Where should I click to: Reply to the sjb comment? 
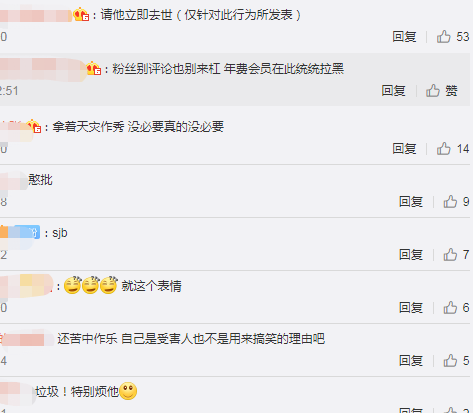(411, 254)
